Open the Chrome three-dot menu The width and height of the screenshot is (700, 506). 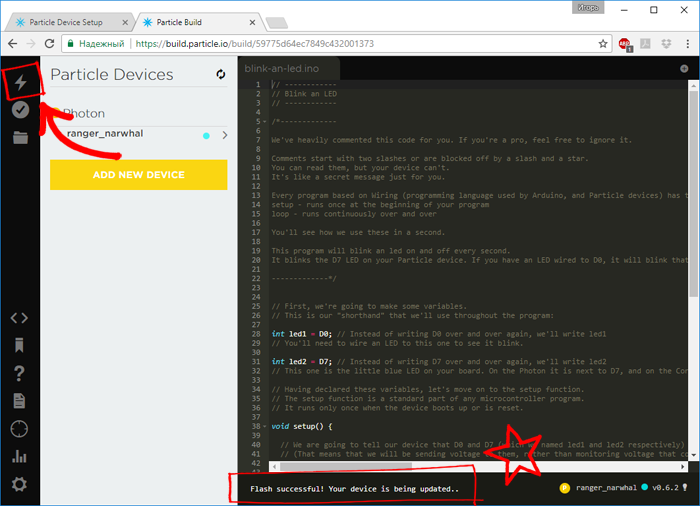point(688,44)
